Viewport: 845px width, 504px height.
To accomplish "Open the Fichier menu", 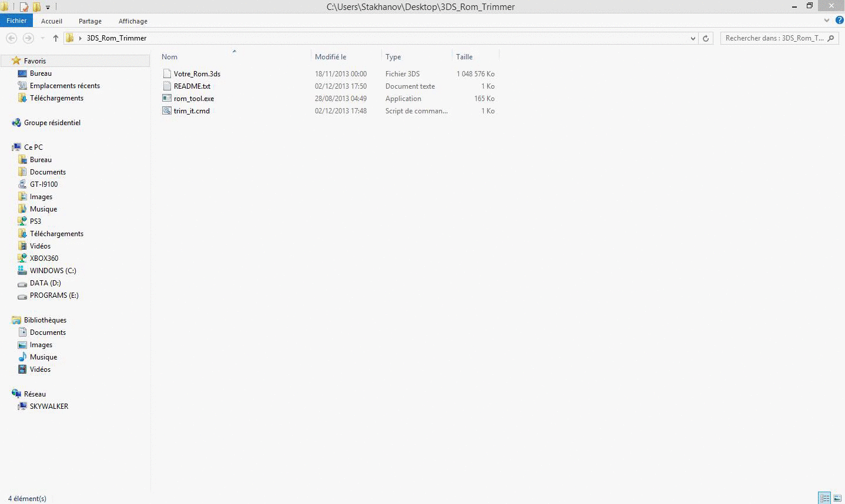I will click(x=16, y=21).
